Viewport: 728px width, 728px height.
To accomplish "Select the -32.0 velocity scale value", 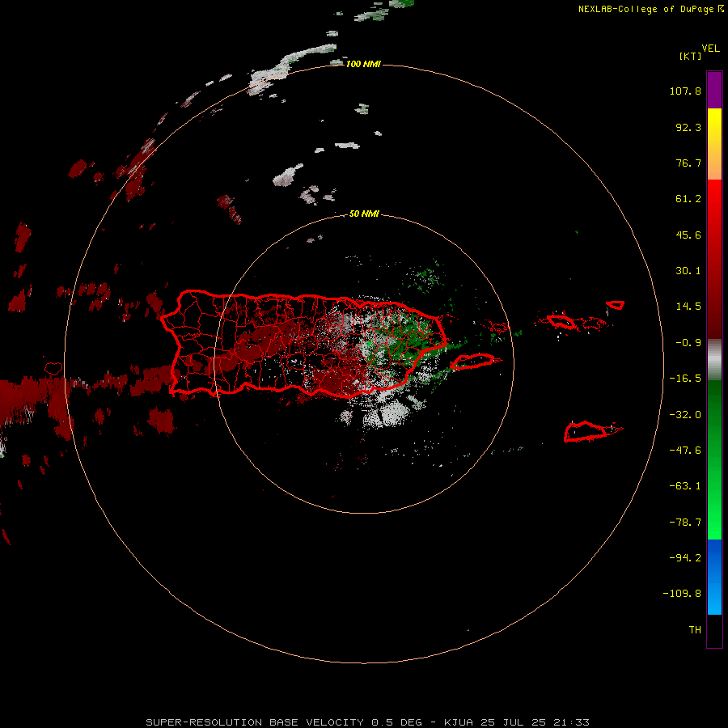I will coord(685,415).
